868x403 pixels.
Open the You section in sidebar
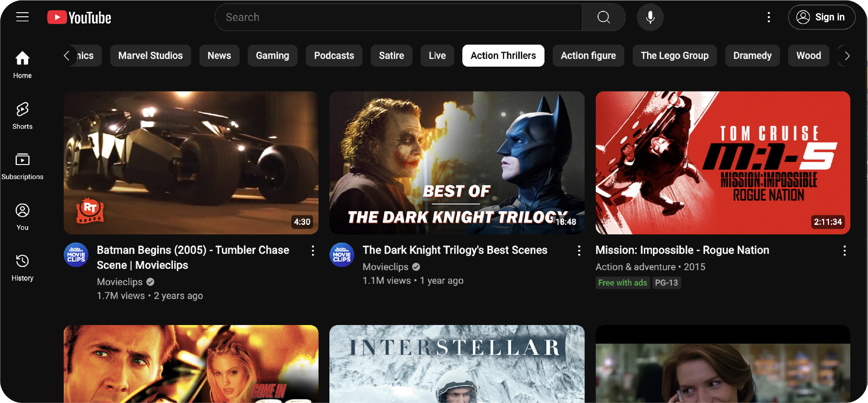pos(22,217)
